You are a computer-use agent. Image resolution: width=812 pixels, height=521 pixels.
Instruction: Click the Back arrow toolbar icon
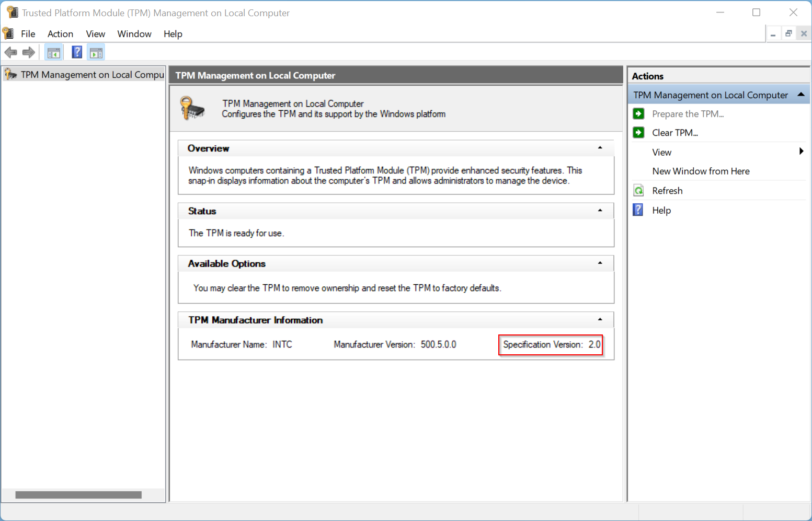(x=10, y=52)
